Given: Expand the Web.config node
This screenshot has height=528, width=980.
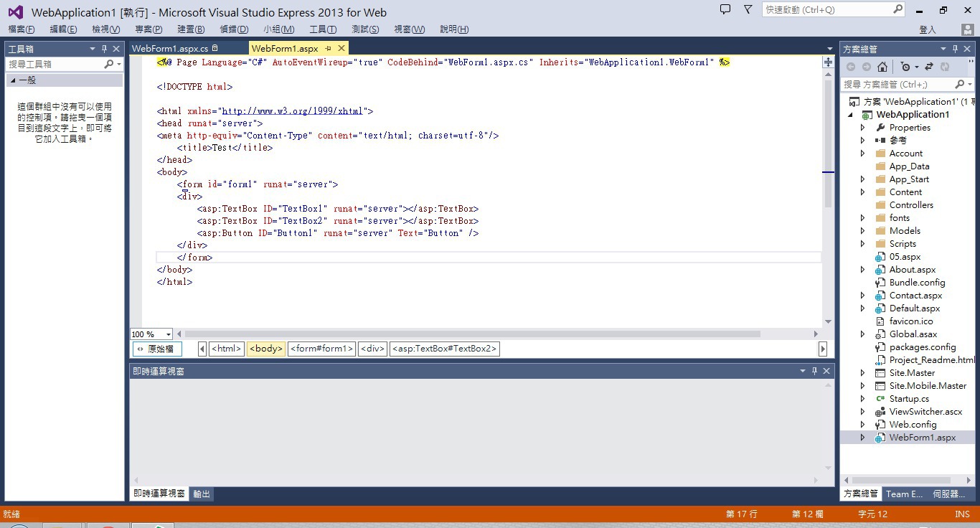Looking at the screenshot, I should 863,425.
